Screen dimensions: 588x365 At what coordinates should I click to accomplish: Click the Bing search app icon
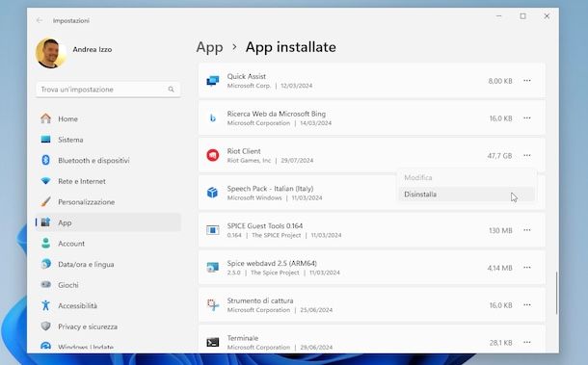coord(213,118)
